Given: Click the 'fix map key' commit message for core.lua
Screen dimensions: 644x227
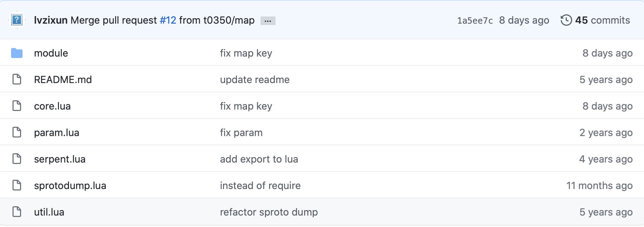Looking at the screenshot, I should click(x=246, y=106).
